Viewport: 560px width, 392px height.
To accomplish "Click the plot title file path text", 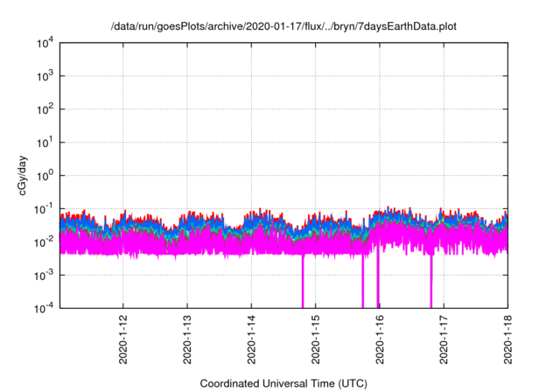I will tap(283, 26).
